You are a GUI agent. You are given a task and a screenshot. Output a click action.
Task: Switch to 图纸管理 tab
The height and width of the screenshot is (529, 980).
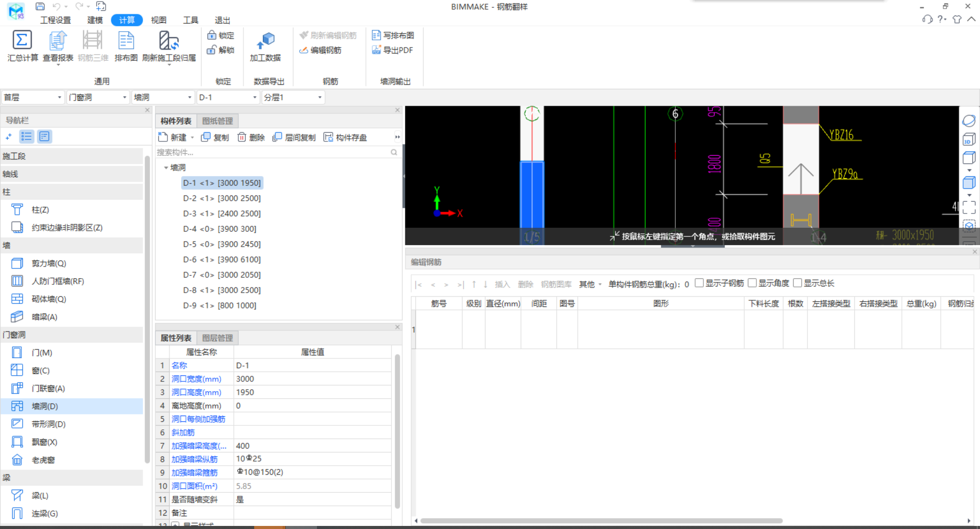(217, 121)
